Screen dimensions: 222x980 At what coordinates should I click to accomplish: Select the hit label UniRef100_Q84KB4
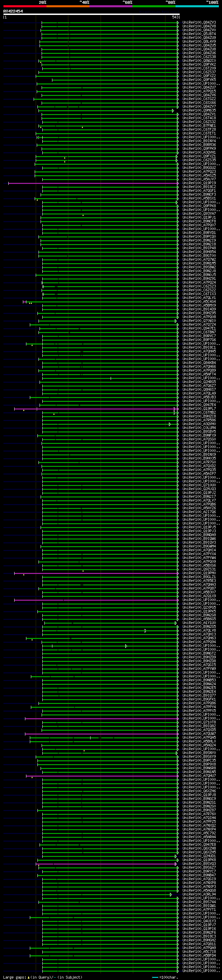tap(199, 363)
